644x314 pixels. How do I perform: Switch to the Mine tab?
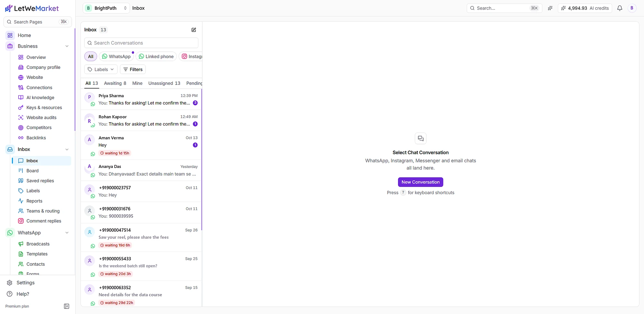137,83
